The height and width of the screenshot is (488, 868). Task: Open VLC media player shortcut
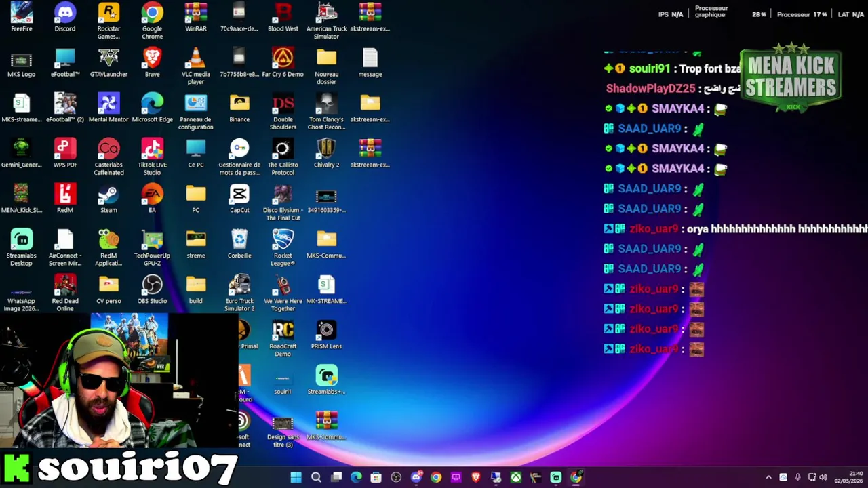[196, 66]
